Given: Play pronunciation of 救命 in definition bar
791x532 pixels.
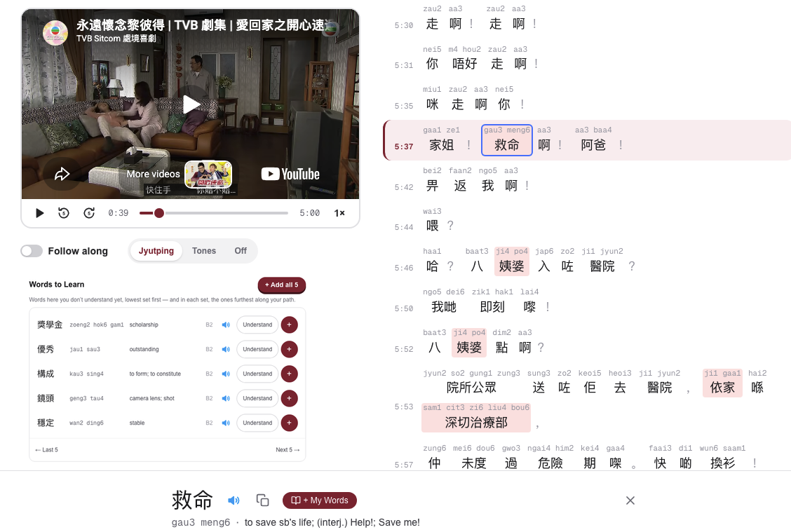Looking at the screenshot, I should click(233, 500).
